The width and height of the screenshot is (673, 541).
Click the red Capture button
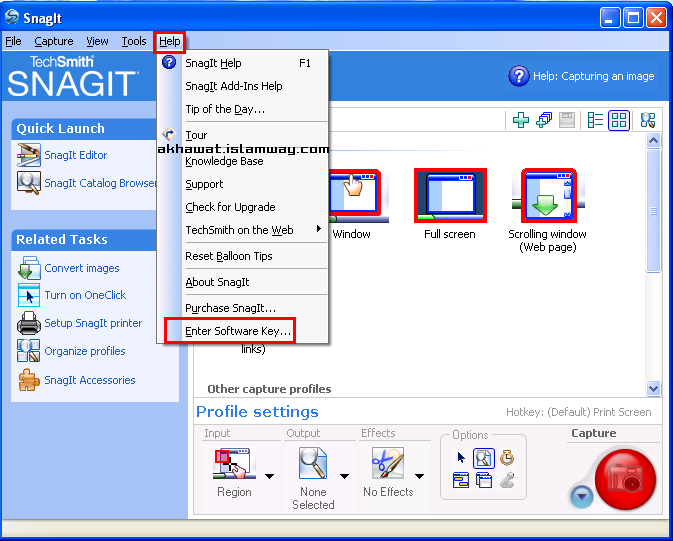pyautogui.click(x=625, y=480)
